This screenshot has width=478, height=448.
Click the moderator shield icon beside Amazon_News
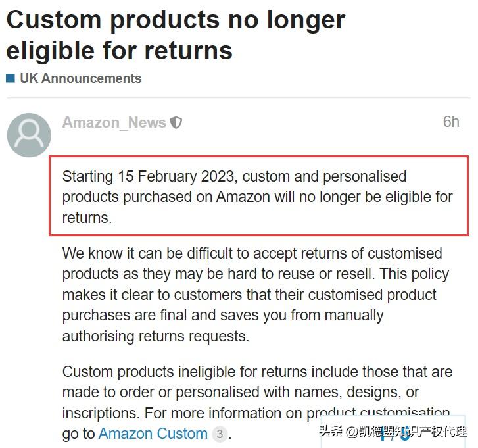(176, 122)
